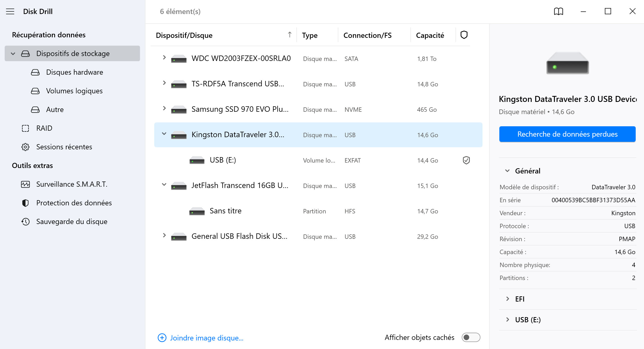Viewport: 644px width, 349px height.
Task: Click the Sans titre partition icon
Action: [197, 211]
